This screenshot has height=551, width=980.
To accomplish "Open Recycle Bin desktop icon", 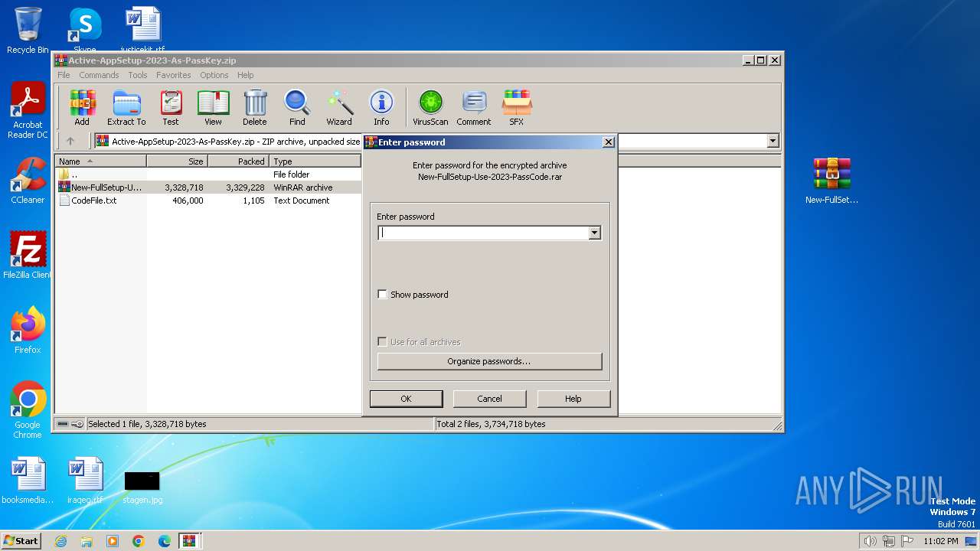I will point(28,31).
